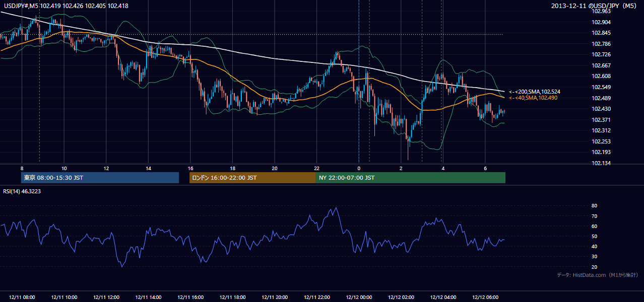Click the 12/11 20:00 time label
This screenshot has width=644, height=302.
tap(275, 297)
